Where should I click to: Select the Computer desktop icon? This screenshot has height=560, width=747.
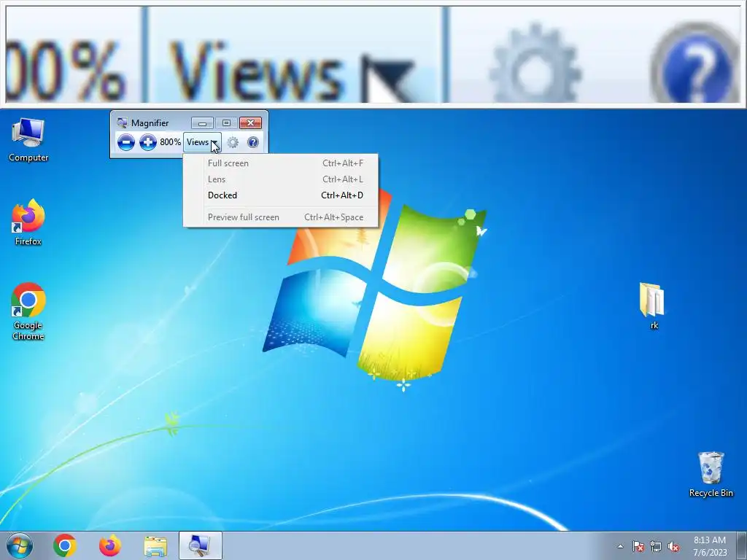[x=28, y=140]
